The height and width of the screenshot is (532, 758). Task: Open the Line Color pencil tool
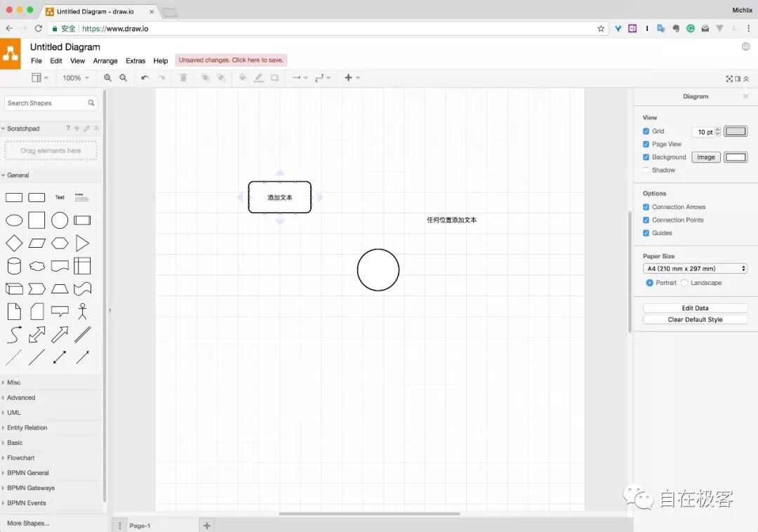pos(258,78)
